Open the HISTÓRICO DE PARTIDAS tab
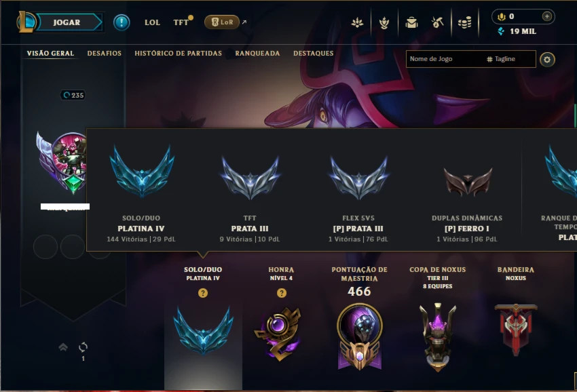 click(178, 54)
